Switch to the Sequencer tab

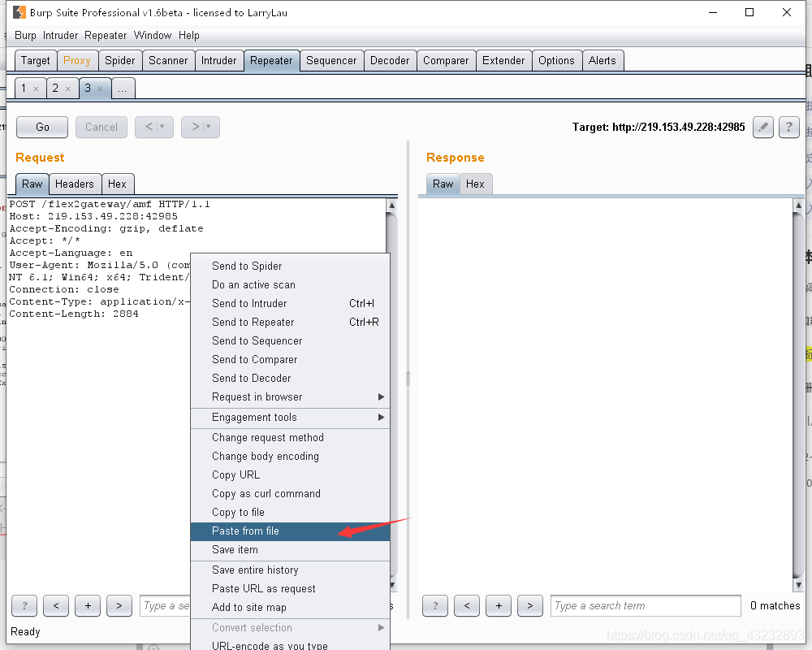click(331, 61)
